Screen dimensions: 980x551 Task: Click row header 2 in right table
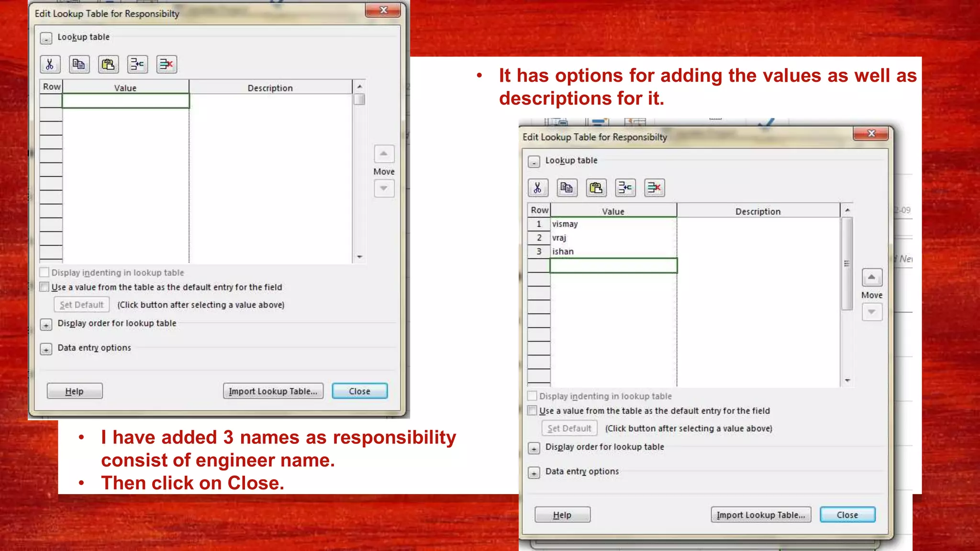tap(539, 238)
